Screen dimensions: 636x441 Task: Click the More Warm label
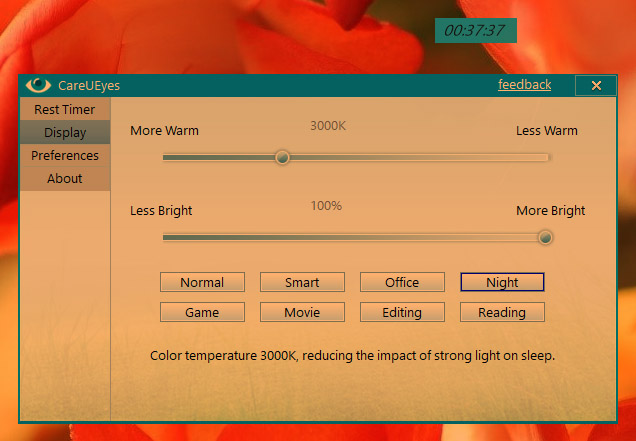pos(164,131)
